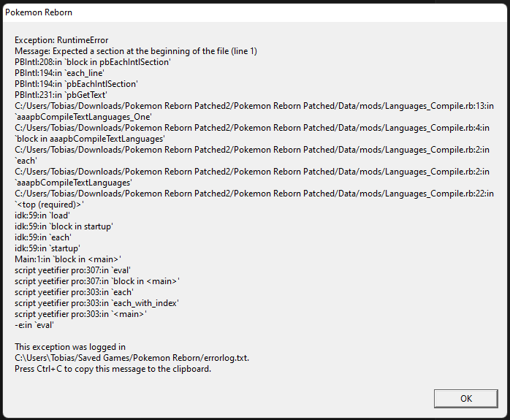
Task: Click 'script yeetifier pro:303:in each_with_index' line
Action: 97,303
